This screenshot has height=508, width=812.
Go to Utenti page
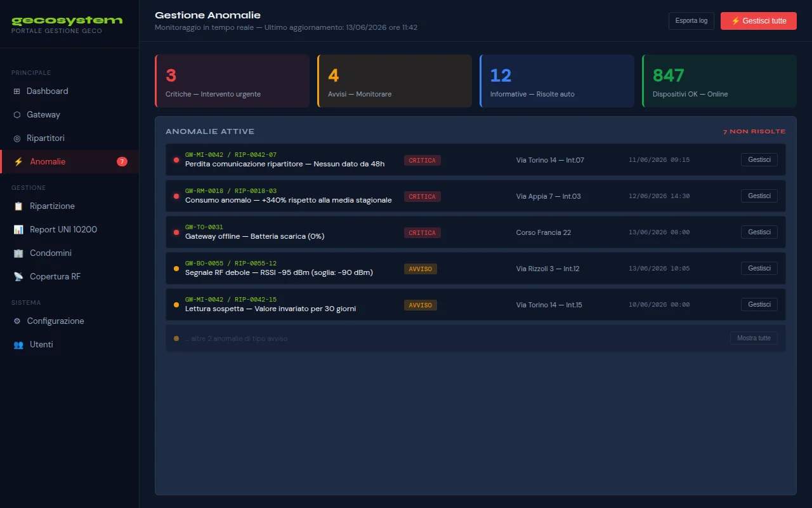70,345
